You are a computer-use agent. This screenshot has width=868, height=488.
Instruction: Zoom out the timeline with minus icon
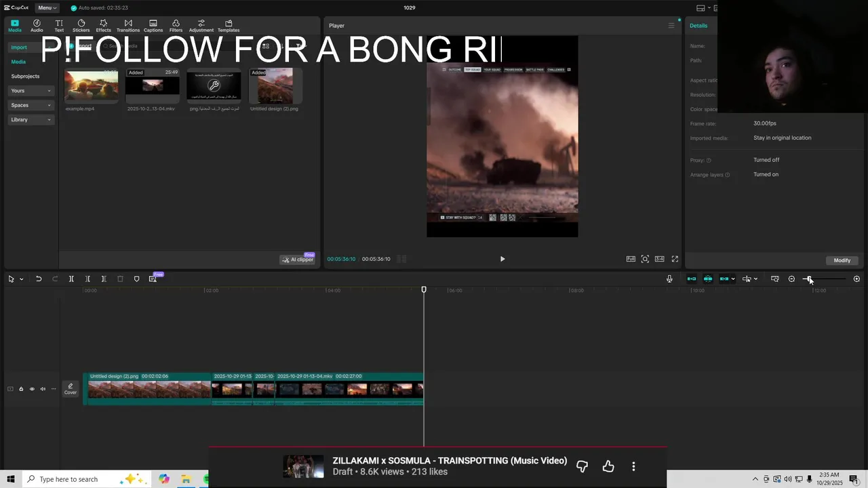pos(791,279)
